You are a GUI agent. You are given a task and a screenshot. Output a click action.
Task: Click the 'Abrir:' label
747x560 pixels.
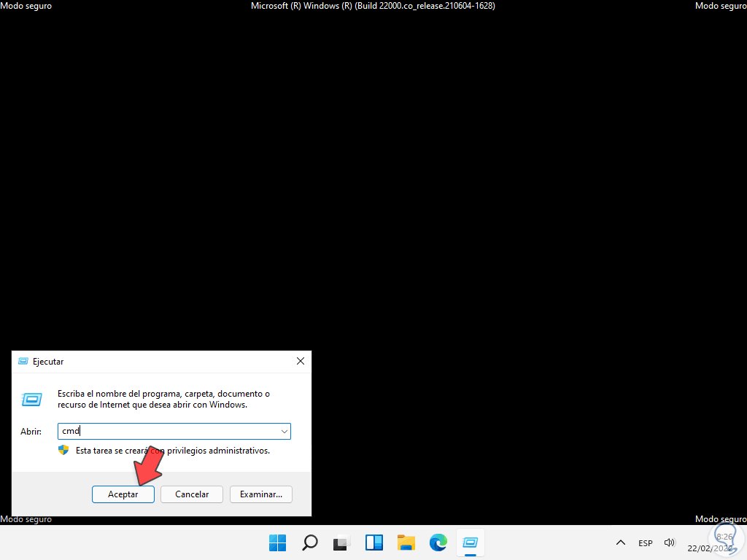click(x=31, y=432)
